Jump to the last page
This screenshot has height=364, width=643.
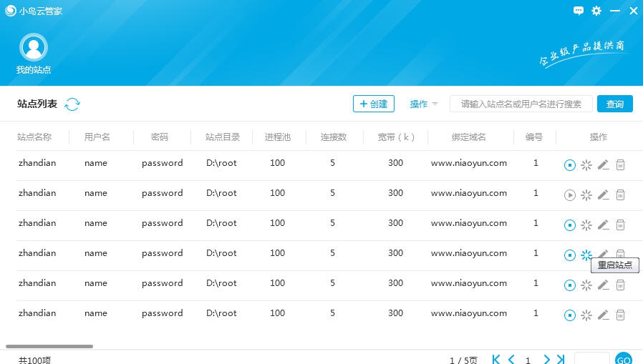pyautogui.click(x=561, y=360)
